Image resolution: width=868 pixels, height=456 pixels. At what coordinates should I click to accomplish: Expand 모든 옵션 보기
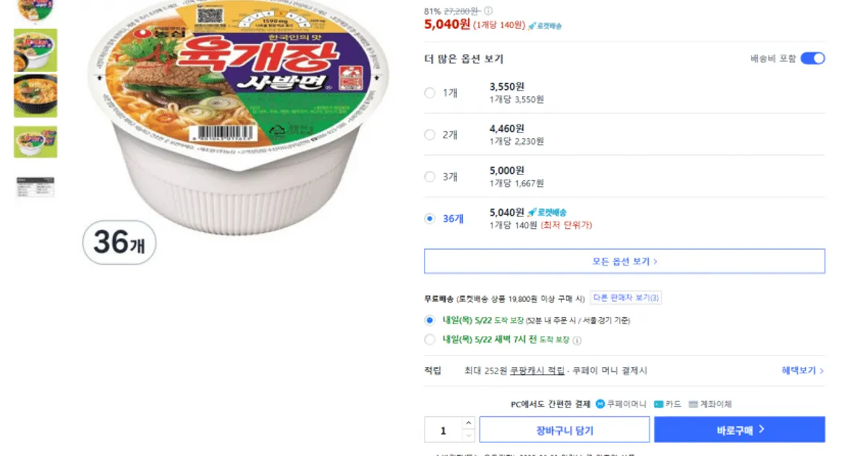coord(624,261)
